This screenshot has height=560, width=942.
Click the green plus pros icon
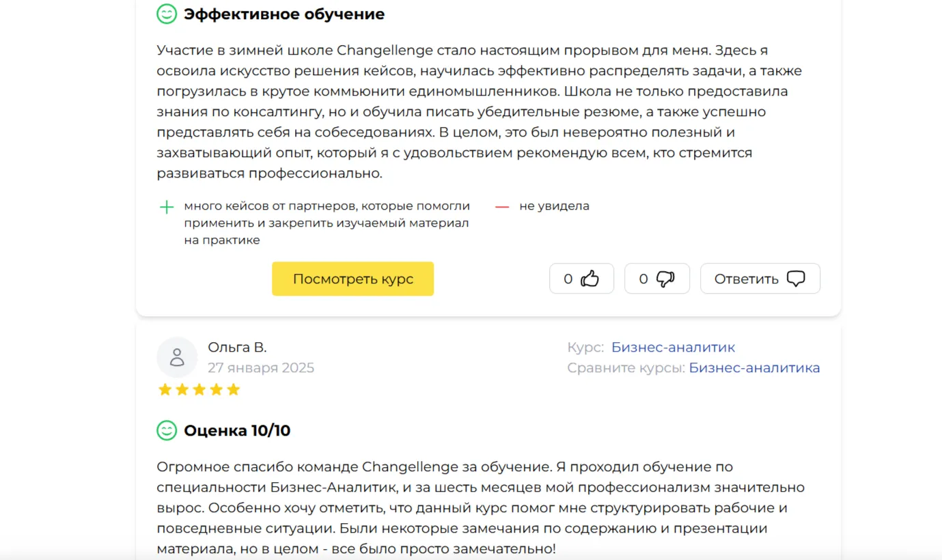click(166, 207)
